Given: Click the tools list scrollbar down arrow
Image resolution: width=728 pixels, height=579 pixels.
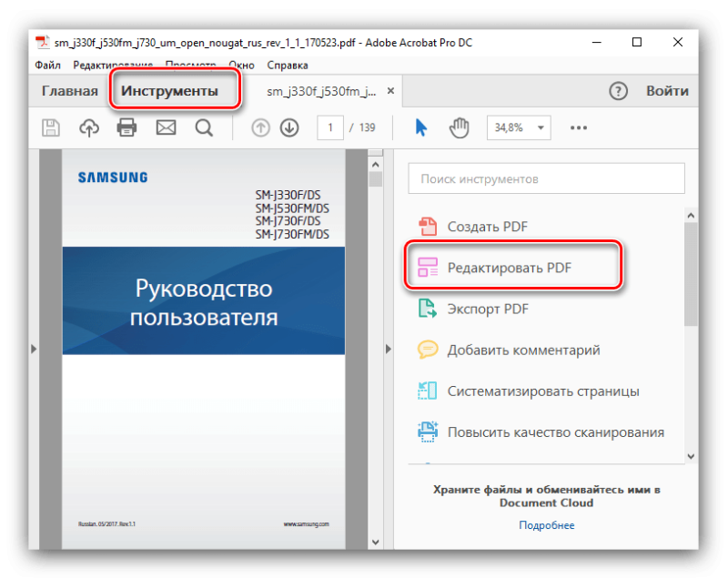Looking at the screenshot, I should tap(691, 456).
